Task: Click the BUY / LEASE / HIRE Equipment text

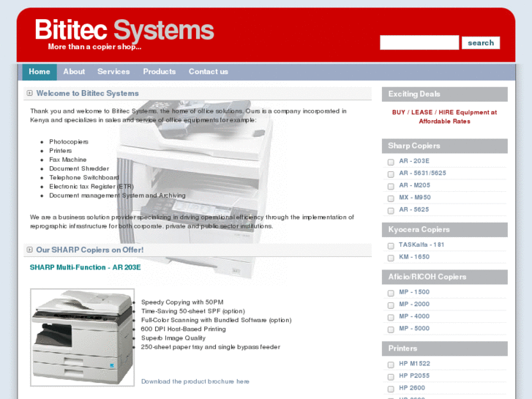Action: [444, 117]
